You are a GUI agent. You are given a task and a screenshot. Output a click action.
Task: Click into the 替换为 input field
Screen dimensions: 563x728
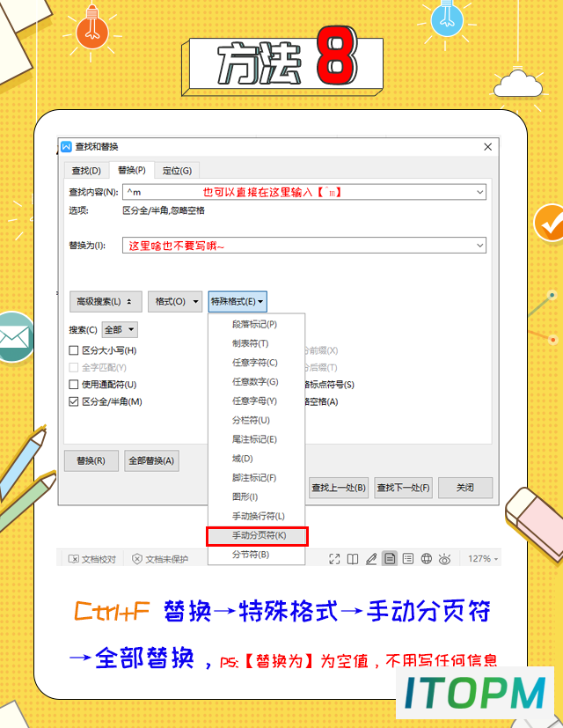[x=304, y=246]
